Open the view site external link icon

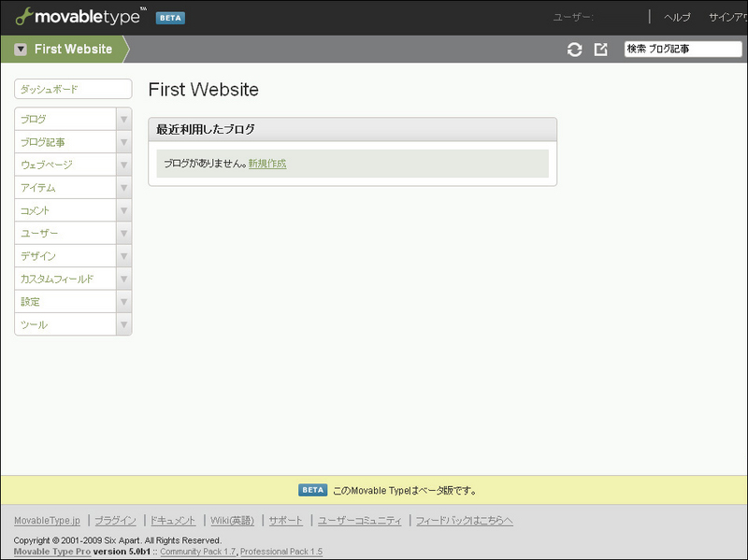pos(600,50)
